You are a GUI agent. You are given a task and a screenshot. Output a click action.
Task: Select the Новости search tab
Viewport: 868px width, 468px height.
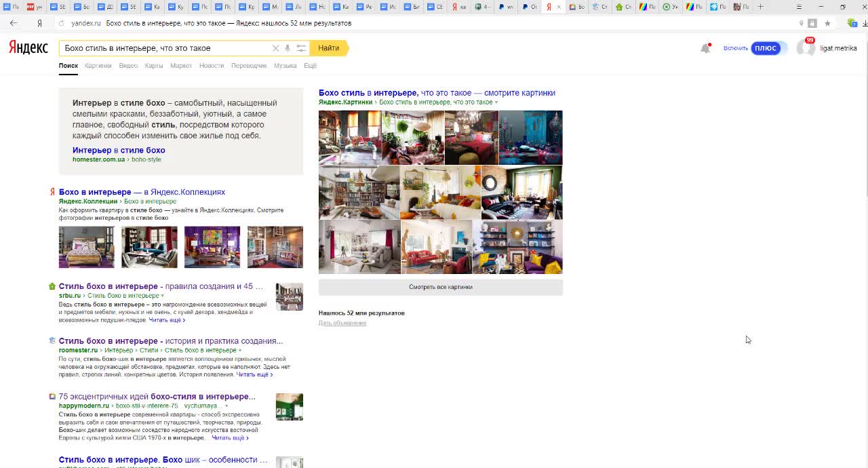click(x=212, y=66)
